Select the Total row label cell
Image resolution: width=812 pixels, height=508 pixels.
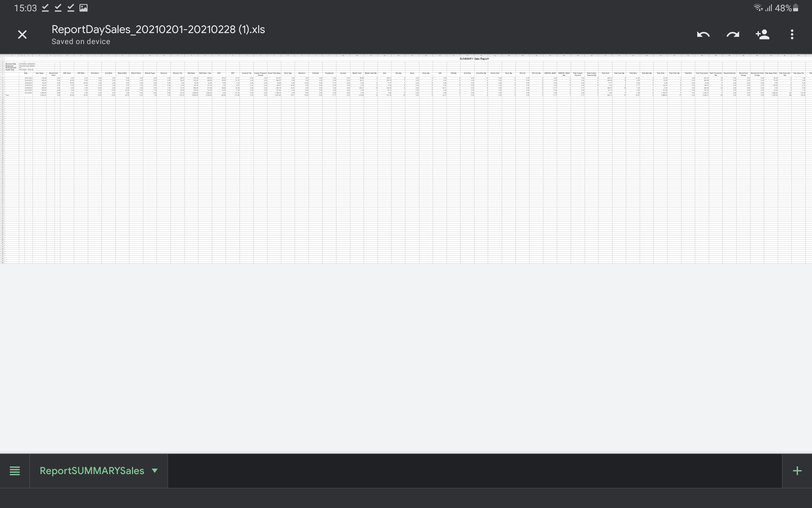7,95
